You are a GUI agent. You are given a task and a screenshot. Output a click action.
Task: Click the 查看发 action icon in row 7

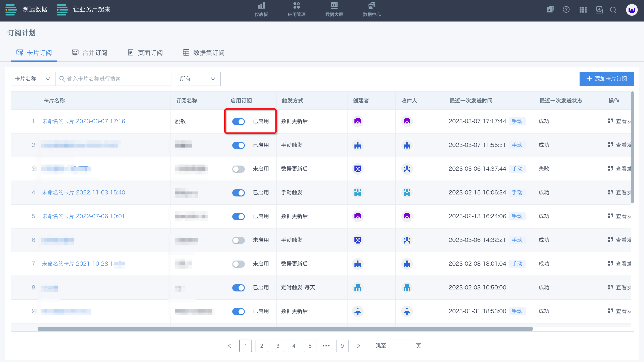[610, 263]
